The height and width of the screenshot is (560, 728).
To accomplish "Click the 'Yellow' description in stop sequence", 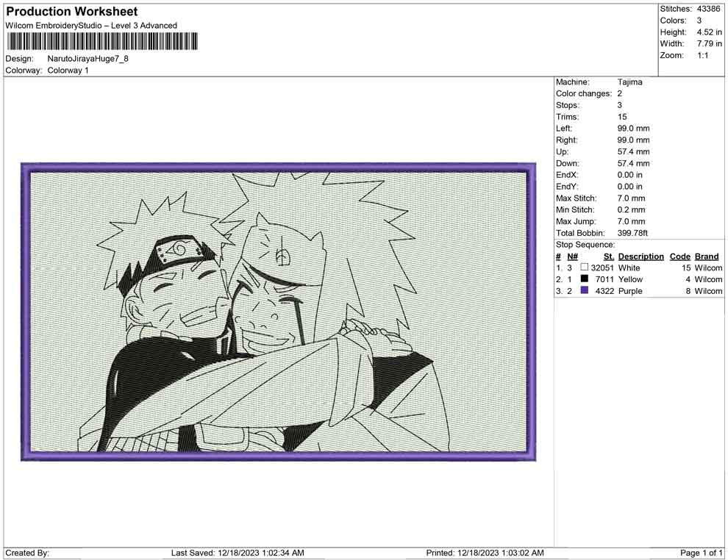I will click(630, 279).
